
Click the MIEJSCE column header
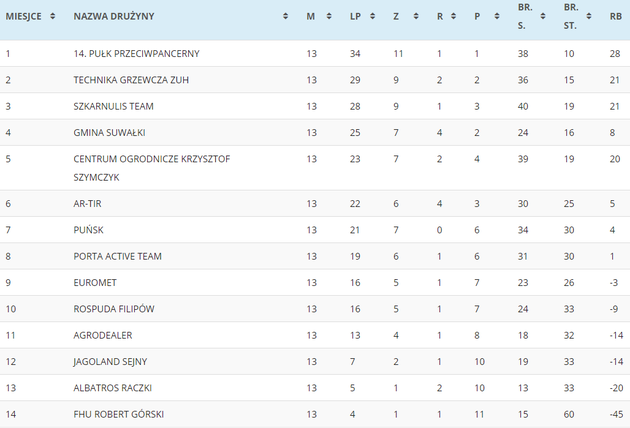pos(23,16)
